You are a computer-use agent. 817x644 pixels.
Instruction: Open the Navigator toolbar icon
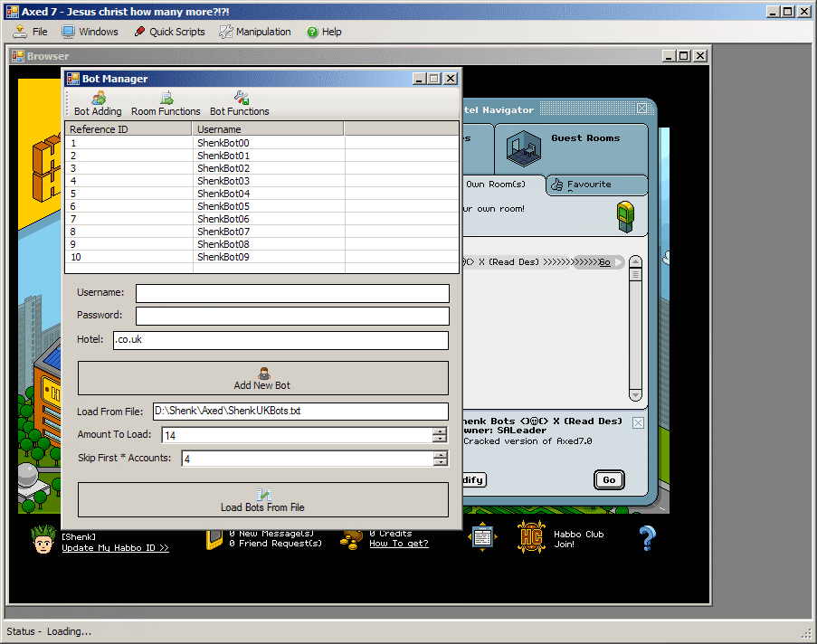pyautogui.click(x=482, y=536)
